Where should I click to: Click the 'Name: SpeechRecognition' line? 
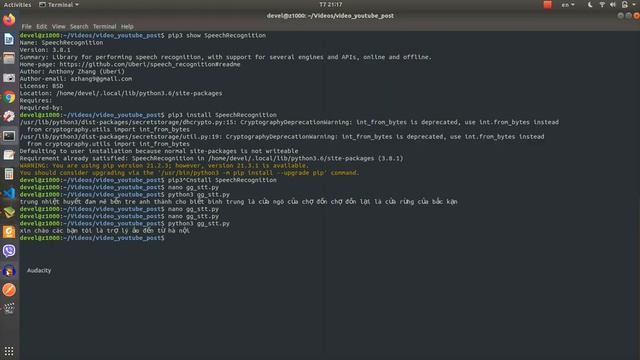pyautogui.click(x=61, y=43)
